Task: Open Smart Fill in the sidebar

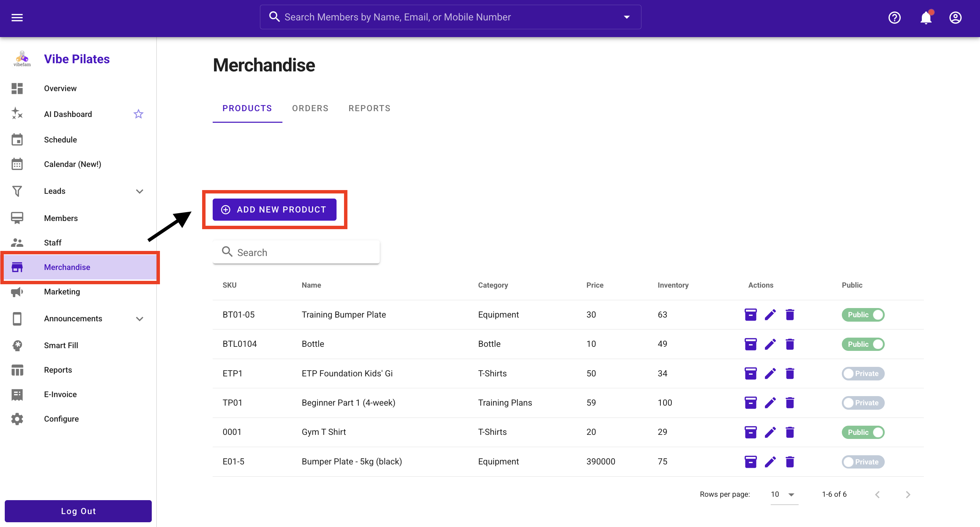Action: click(x=78, y=345)
